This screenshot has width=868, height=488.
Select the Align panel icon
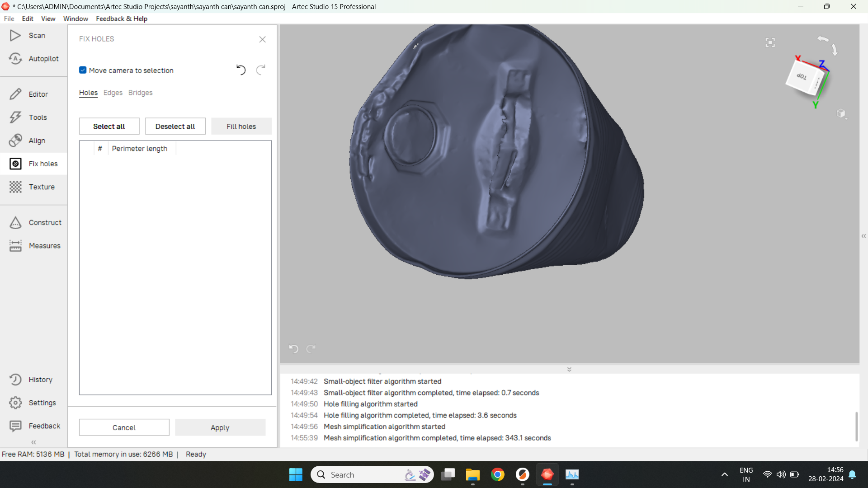[x=15, y=141]
